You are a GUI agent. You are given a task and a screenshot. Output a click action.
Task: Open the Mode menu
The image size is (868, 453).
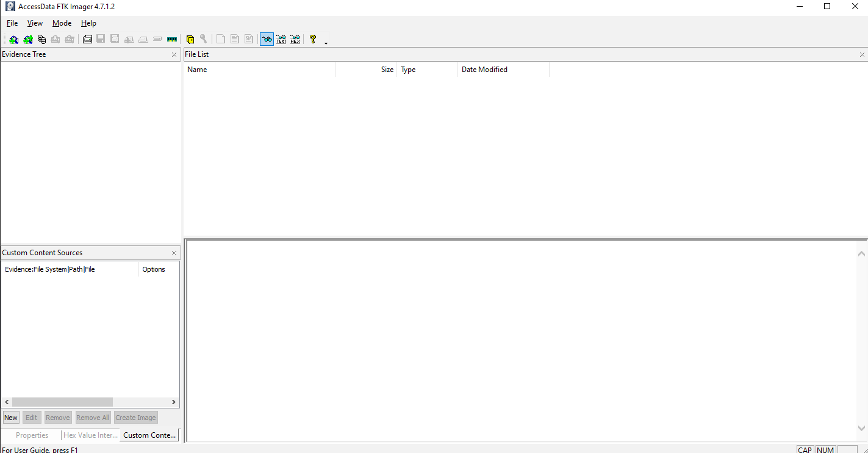(62, 23)
